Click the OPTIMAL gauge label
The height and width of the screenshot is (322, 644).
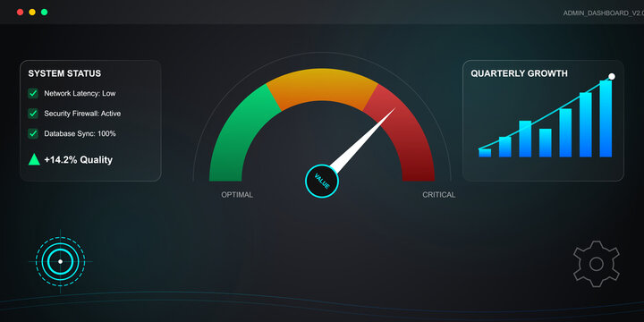pos(237,195)
